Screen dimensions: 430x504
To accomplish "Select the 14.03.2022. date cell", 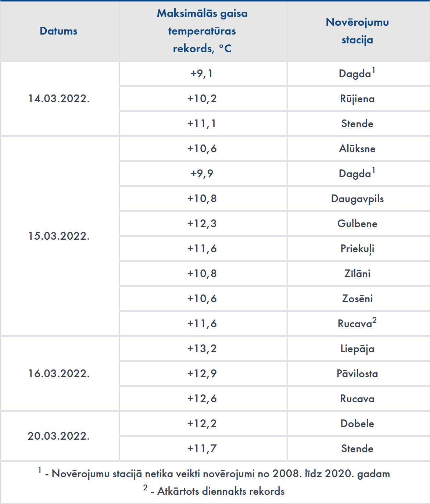I will pos(59,99).
